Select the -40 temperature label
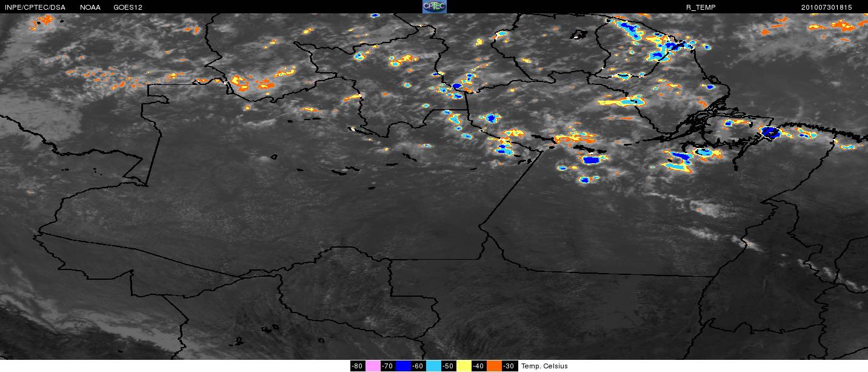Image resolution: width=868 pixels, height=372 pixels. tap(479, 366)
